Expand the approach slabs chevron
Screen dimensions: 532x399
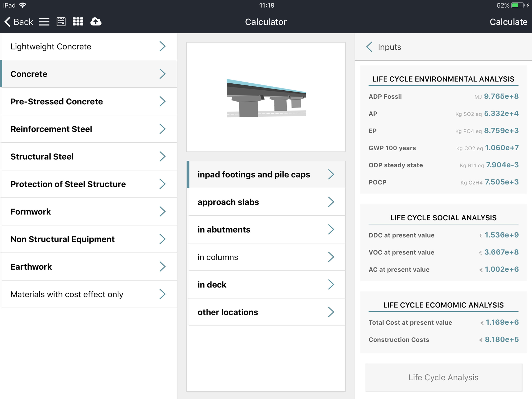[331, 202]
